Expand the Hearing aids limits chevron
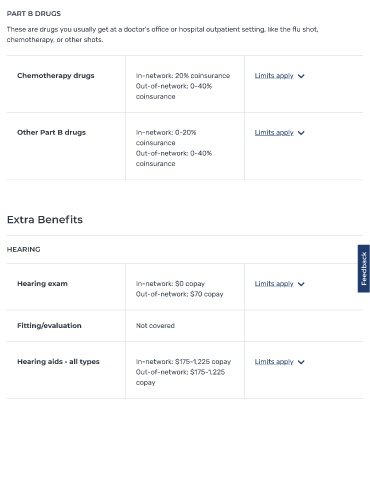370x480 pixels. tap(301, 362)
